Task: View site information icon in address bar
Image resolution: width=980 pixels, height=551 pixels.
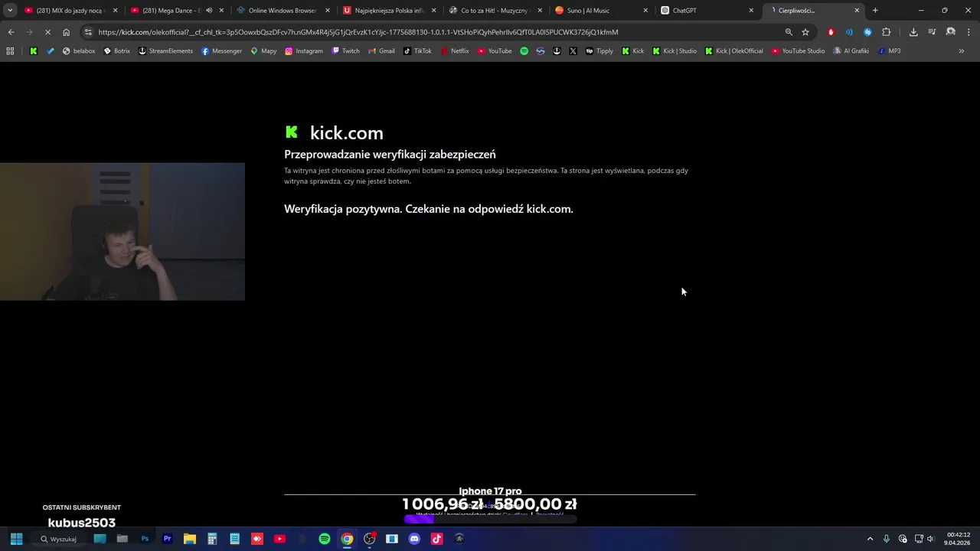Action: [x=89, y=32]
